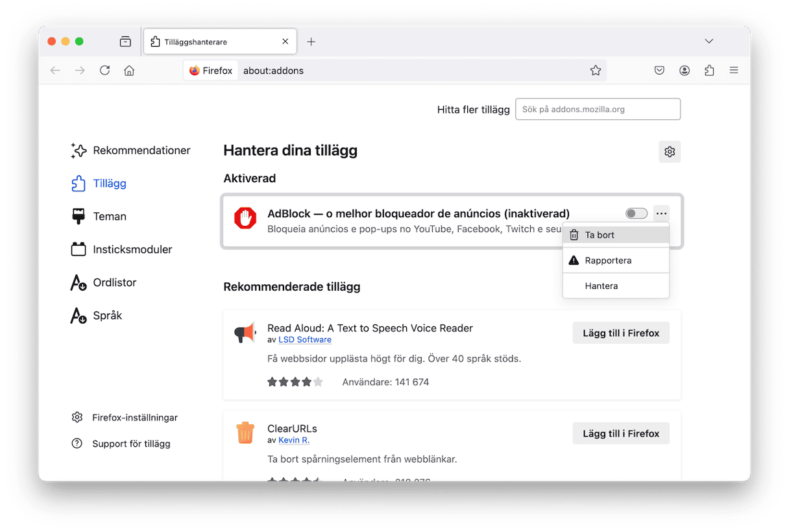Open Firefox-inställningar link
The image size is (789, 532).
click(x=125, y=418)
